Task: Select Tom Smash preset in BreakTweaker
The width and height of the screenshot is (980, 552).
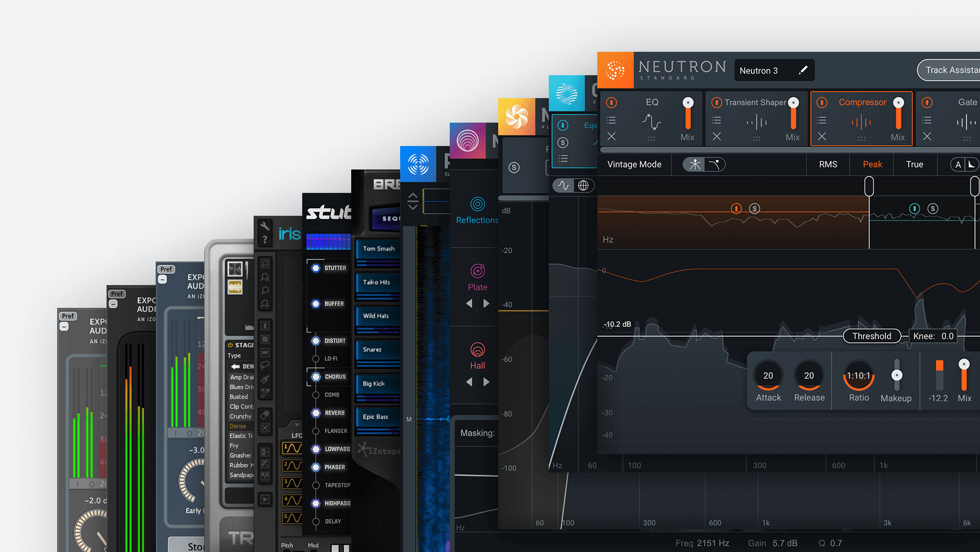Action: tap(378, 249)
